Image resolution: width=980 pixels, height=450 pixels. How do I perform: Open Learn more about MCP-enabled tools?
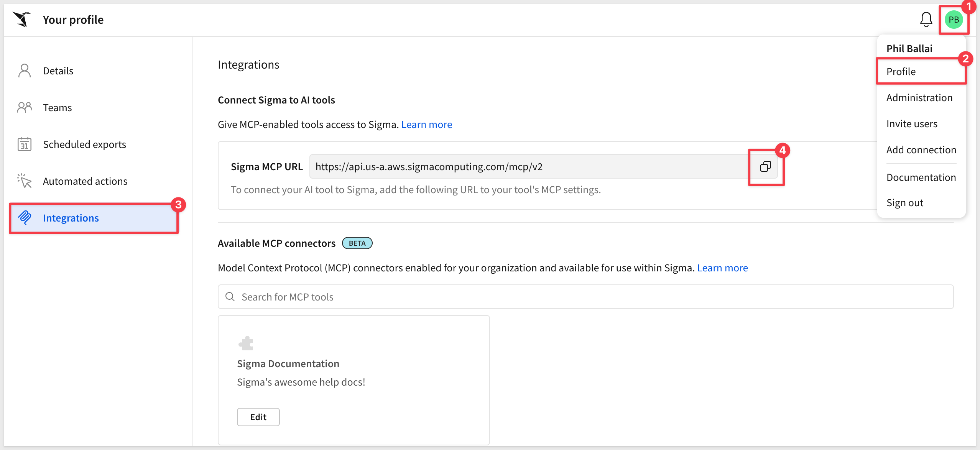click(x=427, y=125)
